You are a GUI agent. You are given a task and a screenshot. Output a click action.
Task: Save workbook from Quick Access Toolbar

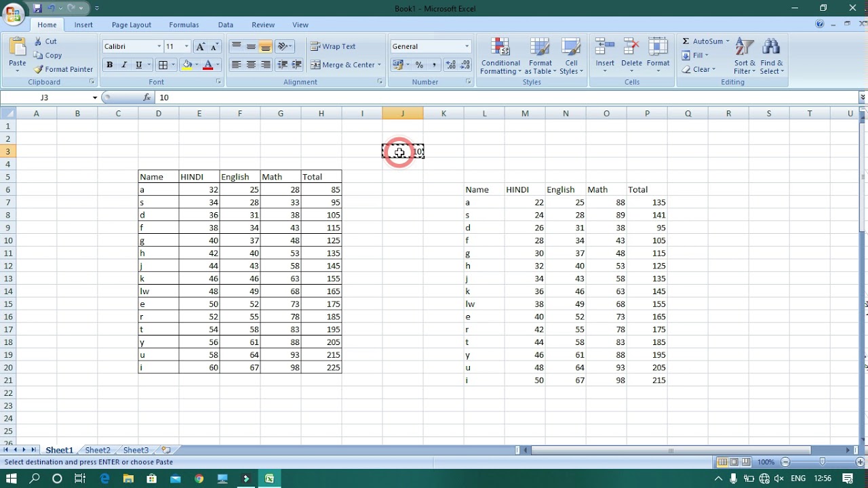pos(37,8)
